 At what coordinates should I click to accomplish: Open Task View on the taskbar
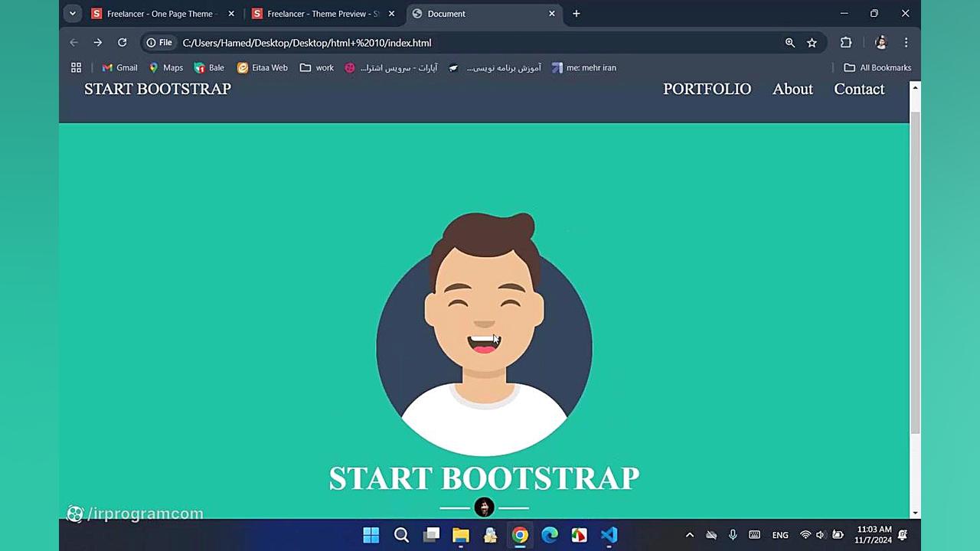click(431, 535)
